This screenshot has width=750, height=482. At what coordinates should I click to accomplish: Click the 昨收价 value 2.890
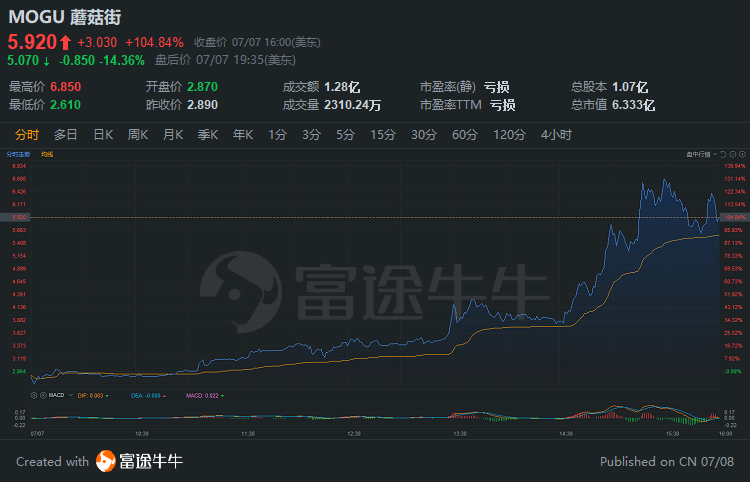[202, 105]
